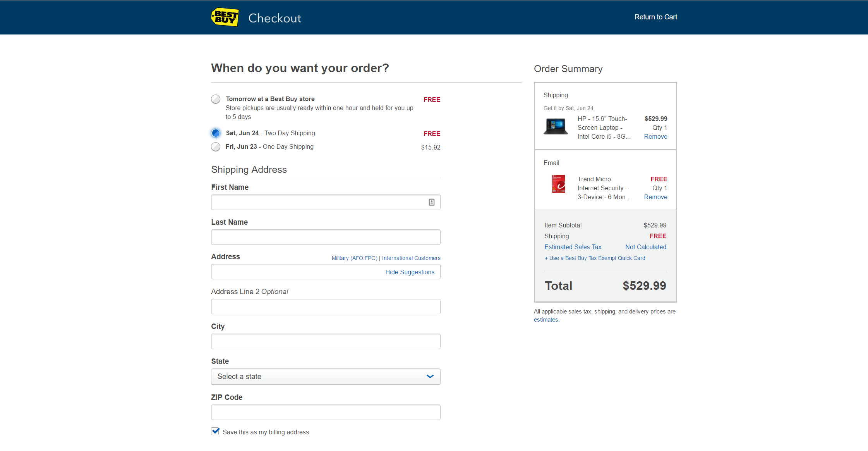Screen dimensions: 868x451
Task: Click the contact autofill icon in First Name
Action: pyautogui.click(x=431, y=202)
